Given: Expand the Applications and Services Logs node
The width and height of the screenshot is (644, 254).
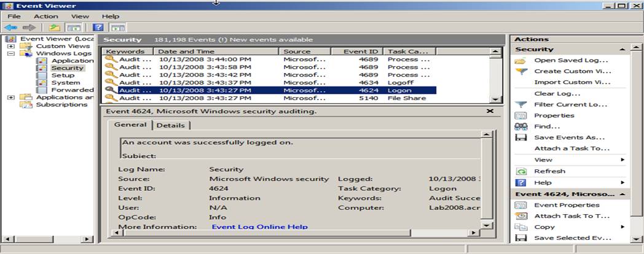Looking at the screenshot, I should (11, 97).
